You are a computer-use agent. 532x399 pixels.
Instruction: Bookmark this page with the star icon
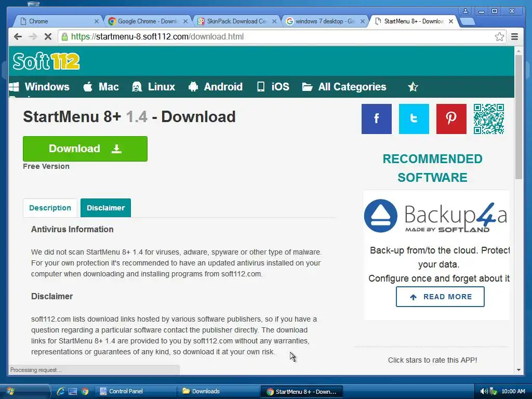(499, 37)
